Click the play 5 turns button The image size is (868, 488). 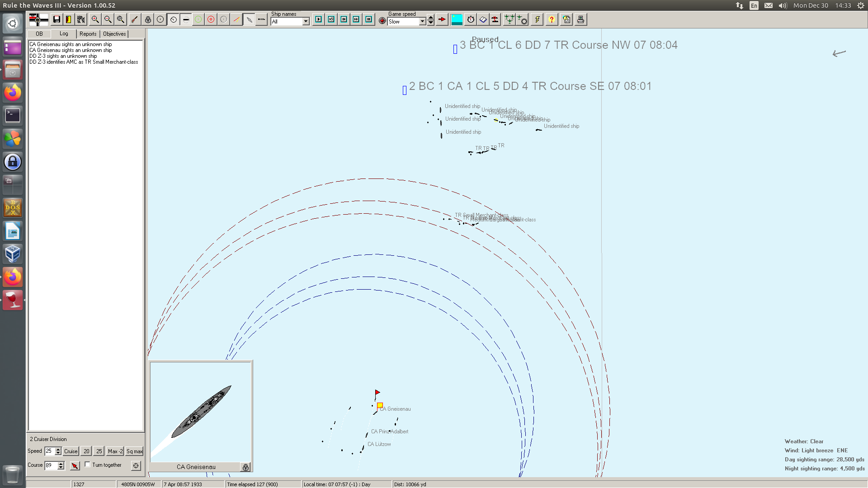[x=331, y=19]
